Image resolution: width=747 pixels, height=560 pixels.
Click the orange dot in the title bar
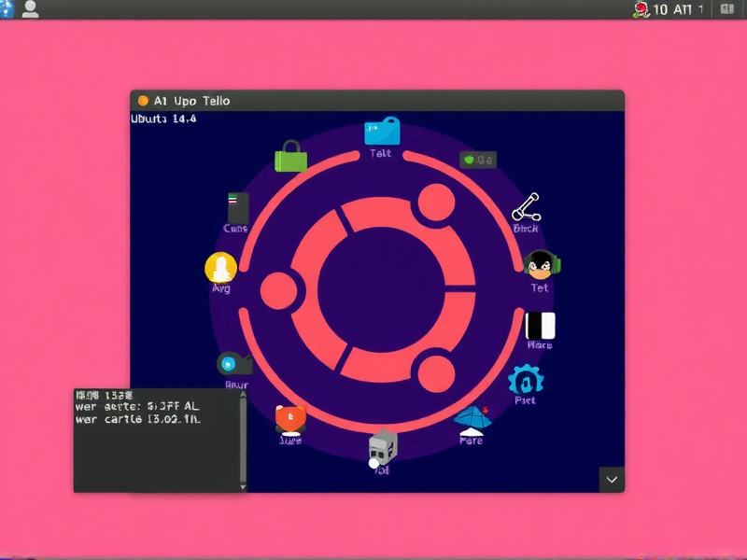142,100
